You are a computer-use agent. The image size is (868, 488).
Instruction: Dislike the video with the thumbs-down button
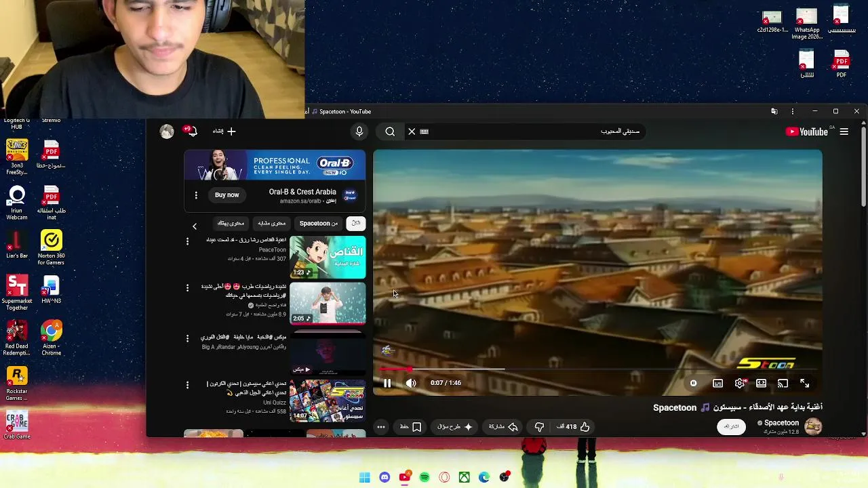pos(539,426)
